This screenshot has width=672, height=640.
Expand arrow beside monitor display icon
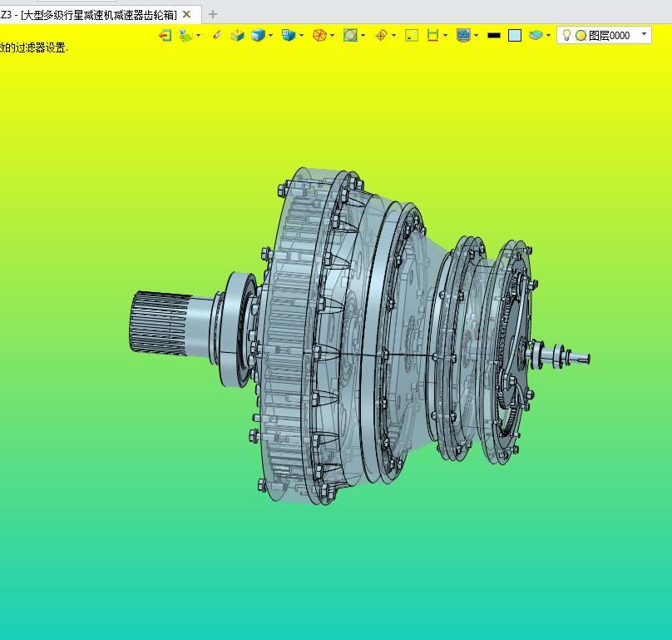477,36
